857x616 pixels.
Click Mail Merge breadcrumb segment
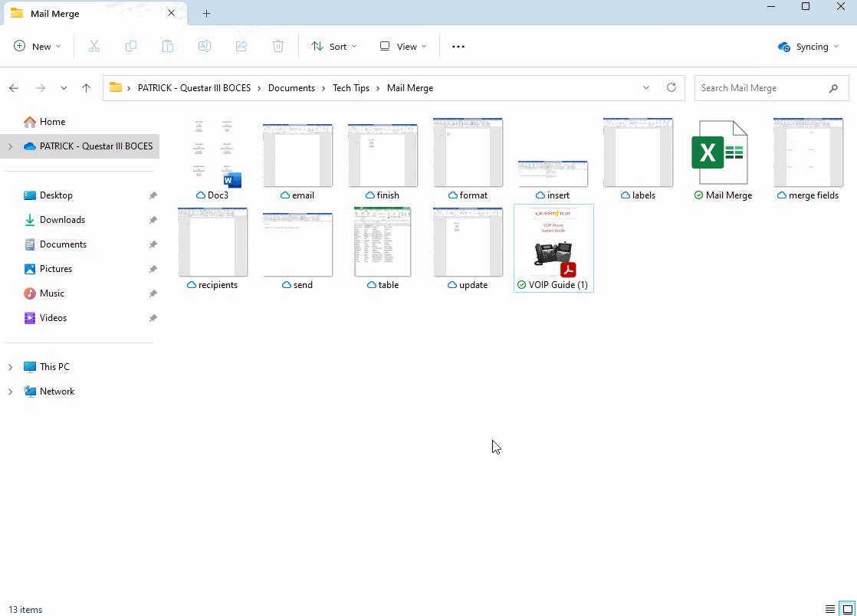(x=410, y=88)
